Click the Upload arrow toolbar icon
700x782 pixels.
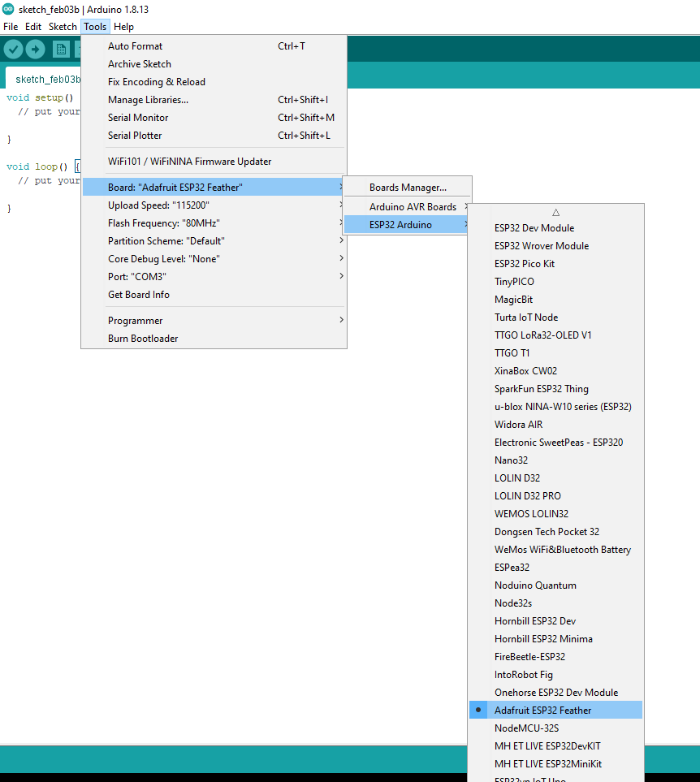[36, 49]
